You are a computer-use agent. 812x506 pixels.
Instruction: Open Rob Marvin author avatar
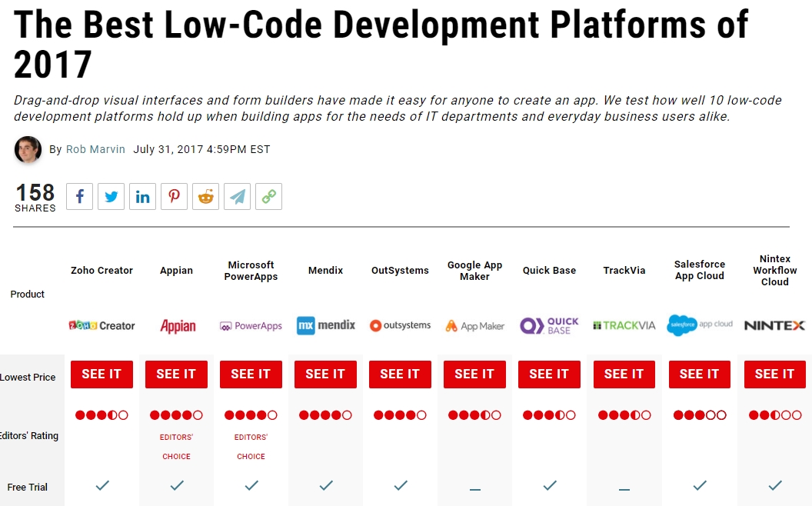pos(28,150)
